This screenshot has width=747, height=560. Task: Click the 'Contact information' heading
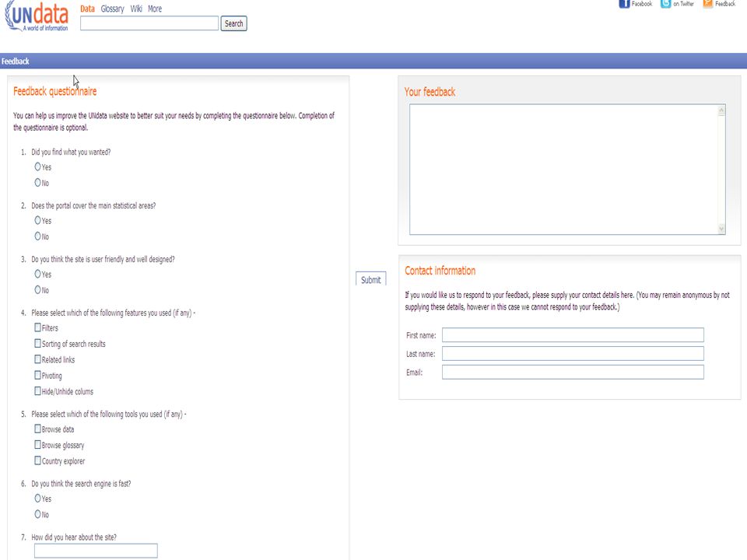(x=440, y=271)
